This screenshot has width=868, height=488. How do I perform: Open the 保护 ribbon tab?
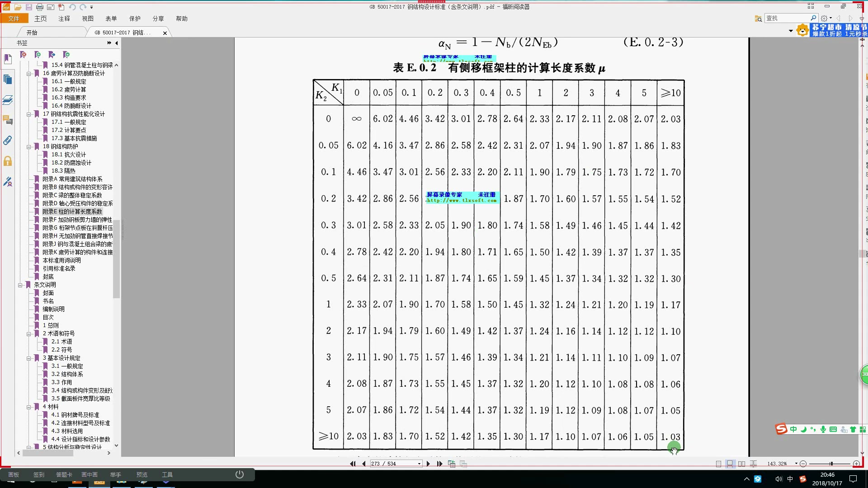tap(135, 19)
